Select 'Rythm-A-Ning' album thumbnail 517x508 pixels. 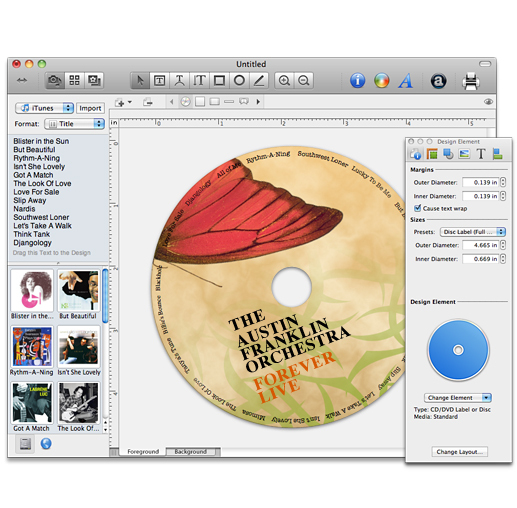pyautogui.click(x=32, y=347)
